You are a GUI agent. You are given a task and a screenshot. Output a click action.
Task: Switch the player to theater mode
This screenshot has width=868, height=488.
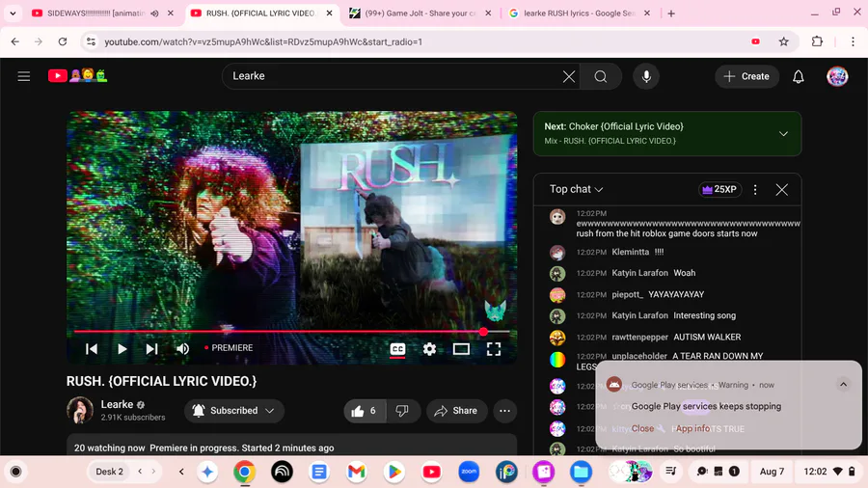[x=461, y=348]
